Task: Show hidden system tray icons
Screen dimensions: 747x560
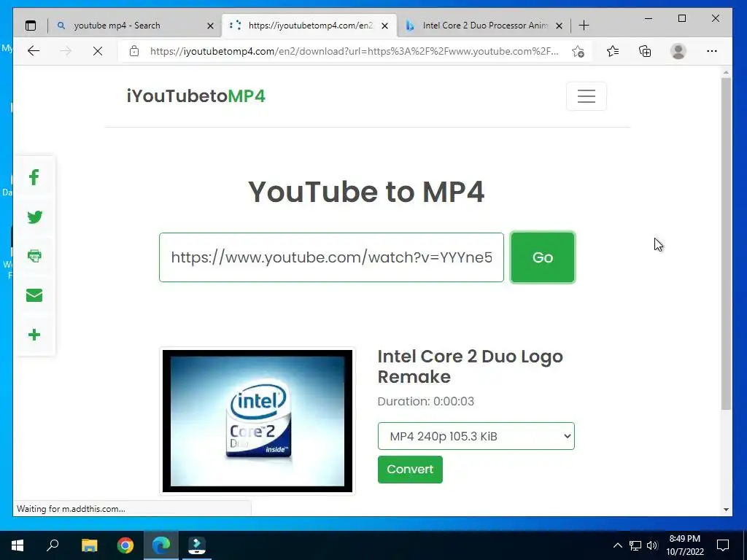Action: (x=617, y=545)
